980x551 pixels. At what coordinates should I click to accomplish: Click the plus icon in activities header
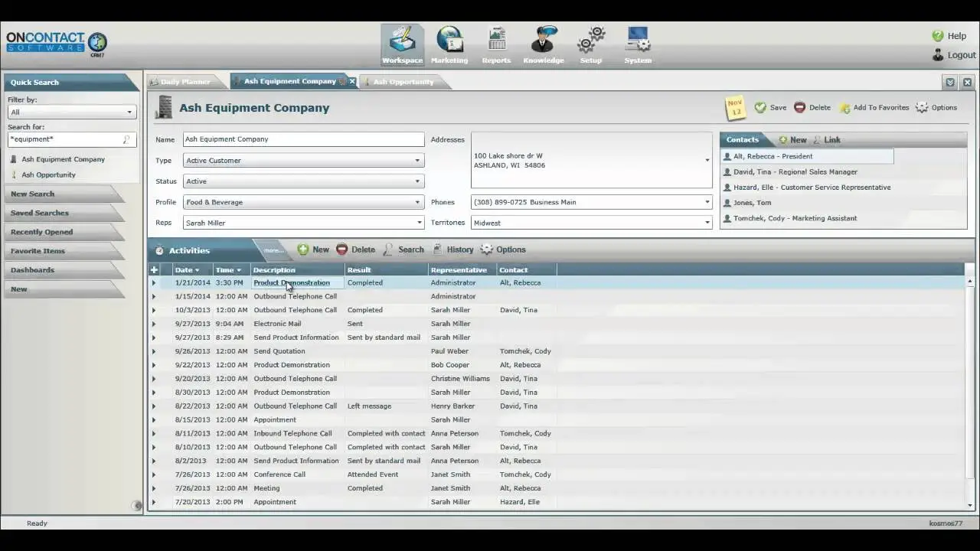[x=154, y=270]
